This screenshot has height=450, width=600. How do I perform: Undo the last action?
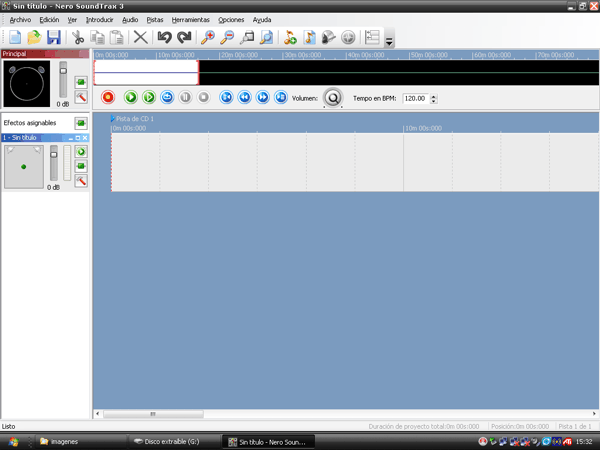[x=165, y=38]
